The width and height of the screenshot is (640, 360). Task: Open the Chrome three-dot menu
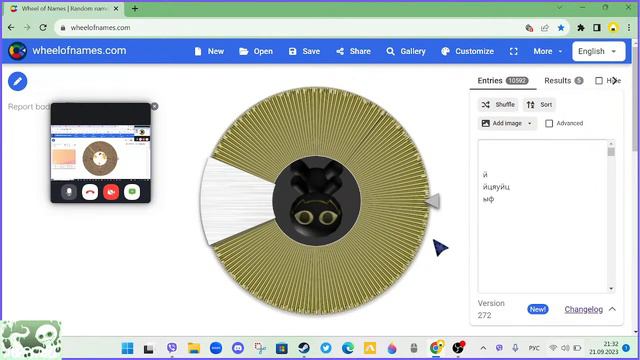click(629, 28)
